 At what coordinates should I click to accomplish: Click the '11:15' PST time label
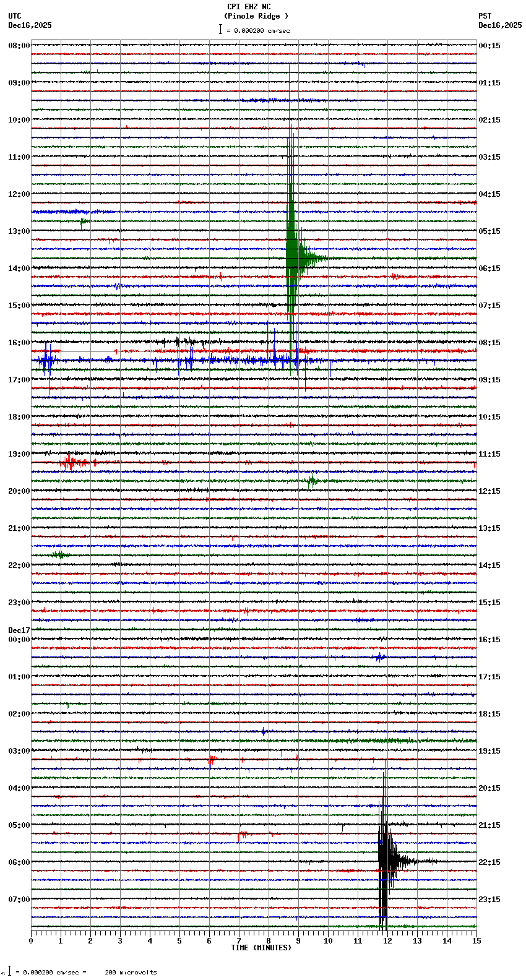pos(489,454)
